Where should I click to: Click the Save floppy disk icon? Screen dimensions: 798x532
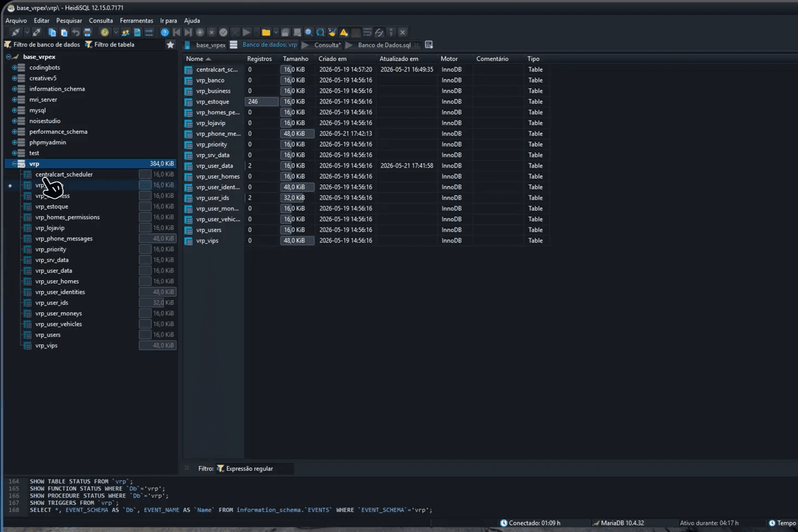285,32
